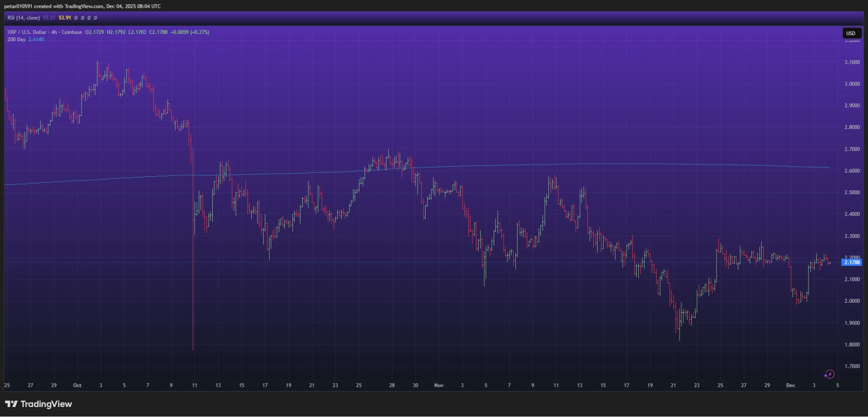Screen dimensions: 868x417
Task: Click the Oct label on time axis
Action: pyautogui.click(x=77, y=385)
